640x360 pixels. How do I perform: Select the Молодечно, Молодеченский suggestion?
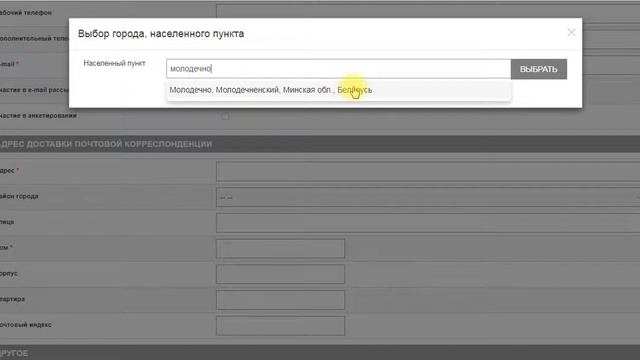pyautogui.click(x=338, y=90)
